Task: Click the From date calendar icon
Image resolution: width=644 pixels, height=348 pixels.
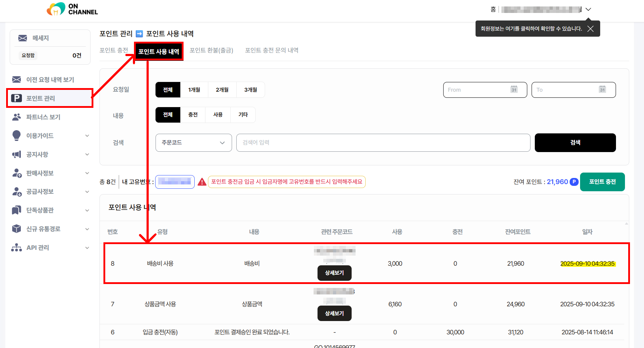Action: pyautogui.click(x=514, y=90)
